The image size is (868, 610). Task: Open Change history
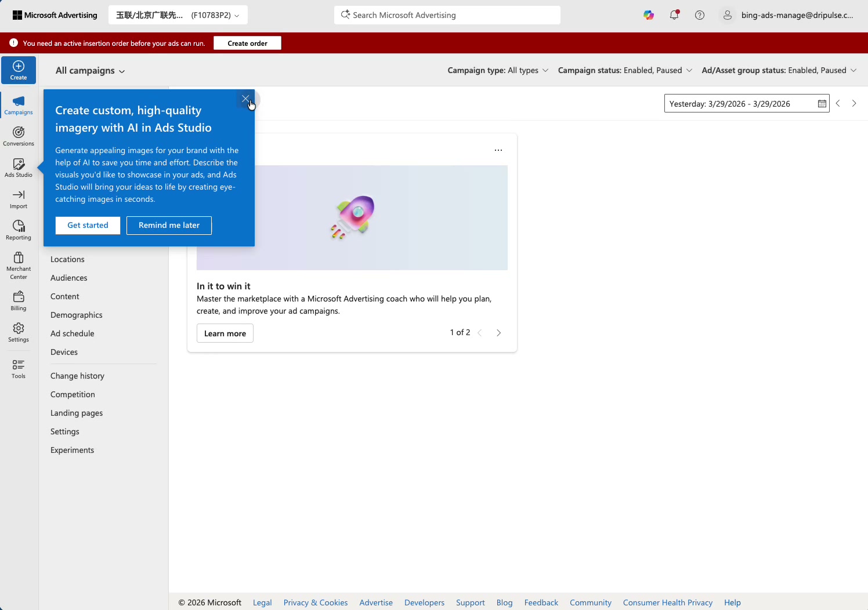click(77, 376)
